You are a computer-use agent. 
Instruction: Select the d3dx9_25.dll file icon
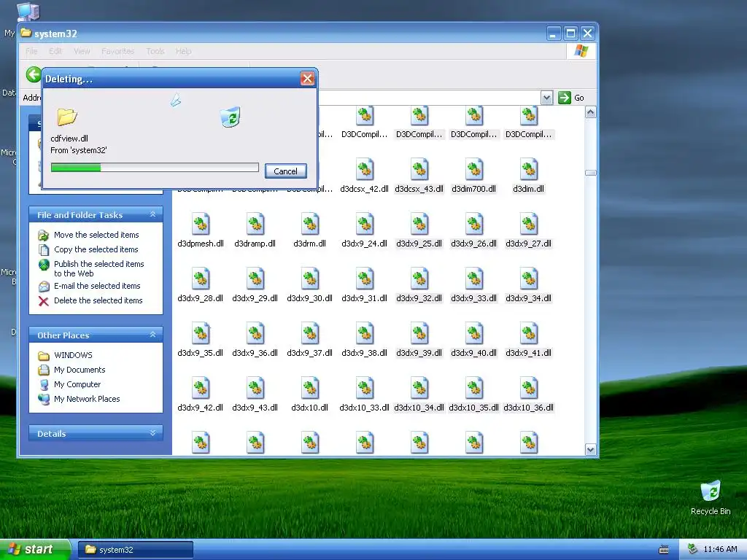pos(419,224)
